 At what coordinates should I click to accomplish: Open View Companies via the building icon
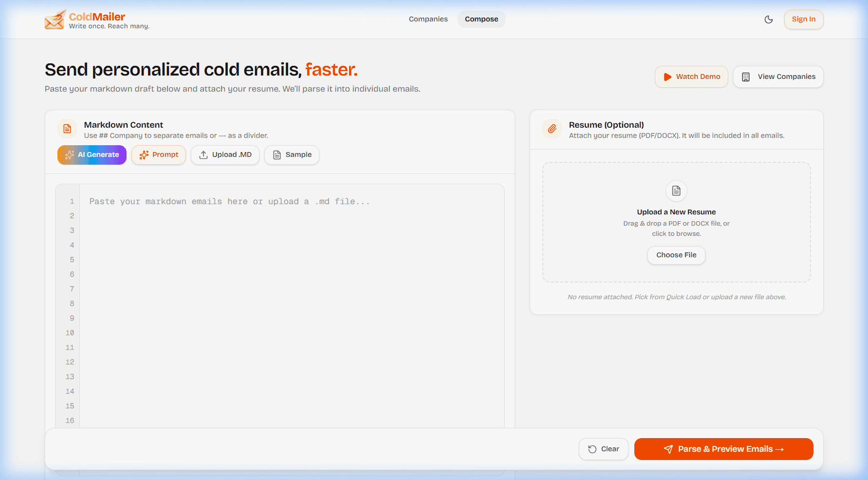(745, 77)
